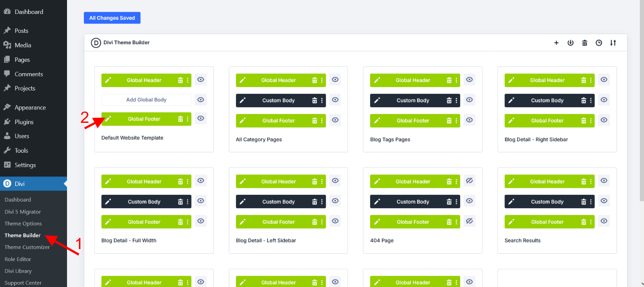Delete Custom Body in All Category Pages
The image size is (644, 287).
coord(315,101)
